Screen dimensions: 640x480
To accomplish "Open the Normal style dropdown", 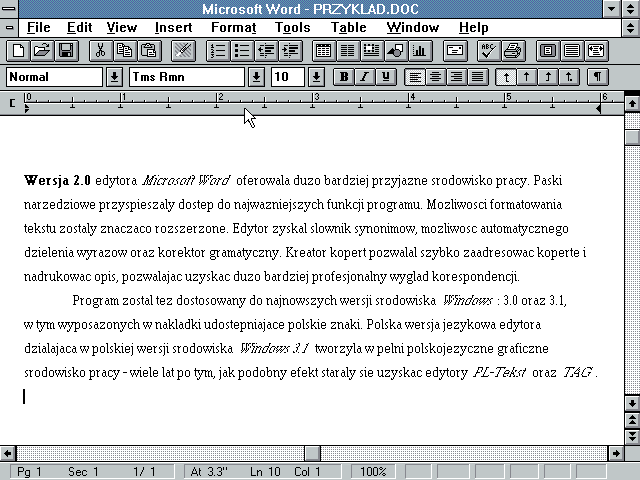I will click(x=114, y=77).
